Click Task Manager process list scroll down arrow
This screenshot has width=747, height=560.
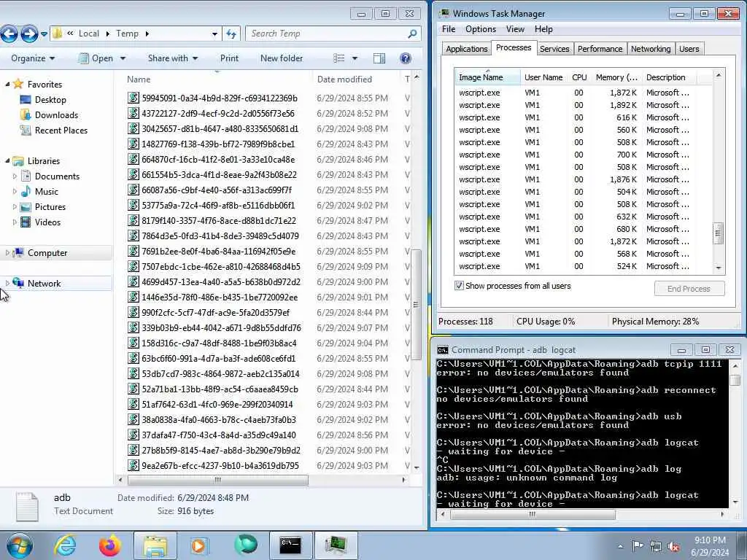(x=719, y=268)
